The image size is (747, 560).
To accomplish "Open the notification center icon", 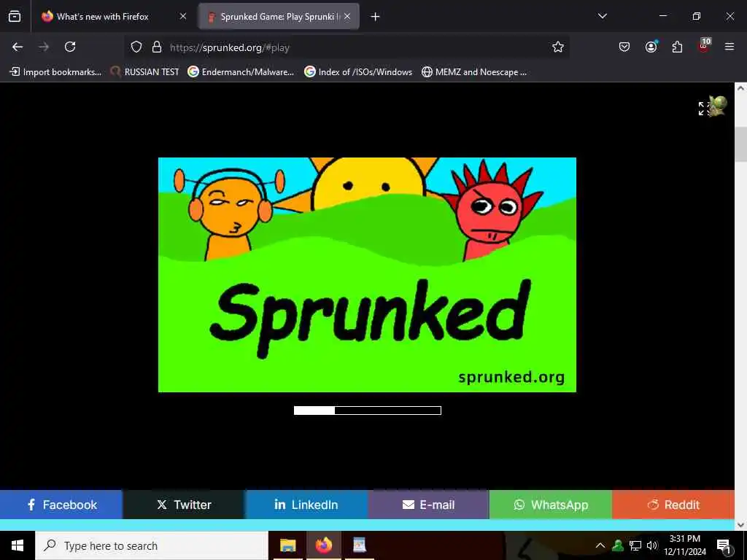I will (724, 545).
